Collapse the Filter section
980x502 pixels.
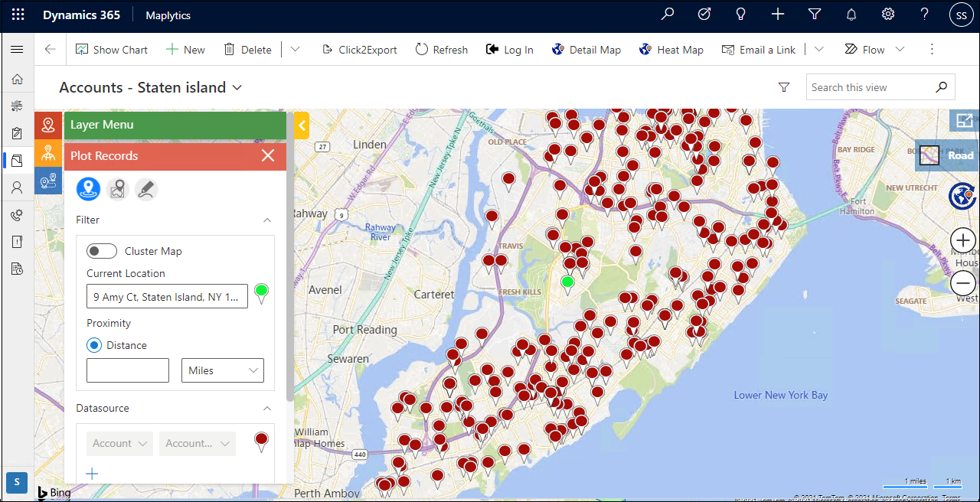coord(267,220)
